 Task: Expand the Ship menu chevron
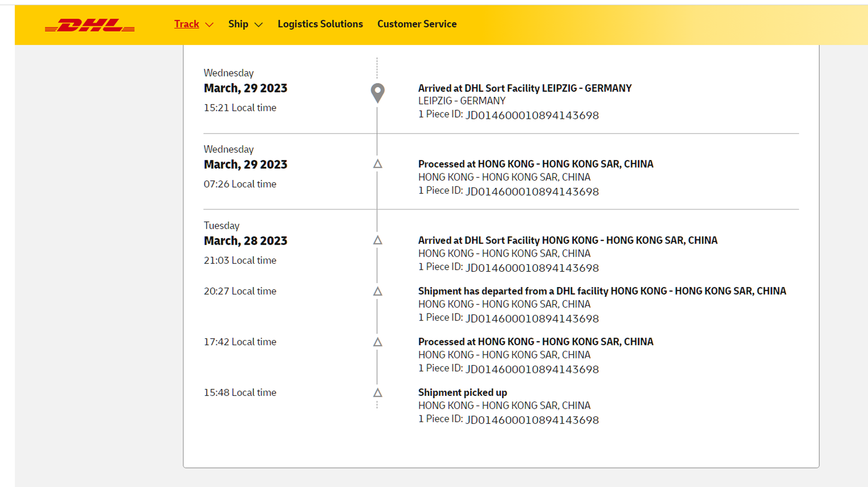(x=259, y=25)
